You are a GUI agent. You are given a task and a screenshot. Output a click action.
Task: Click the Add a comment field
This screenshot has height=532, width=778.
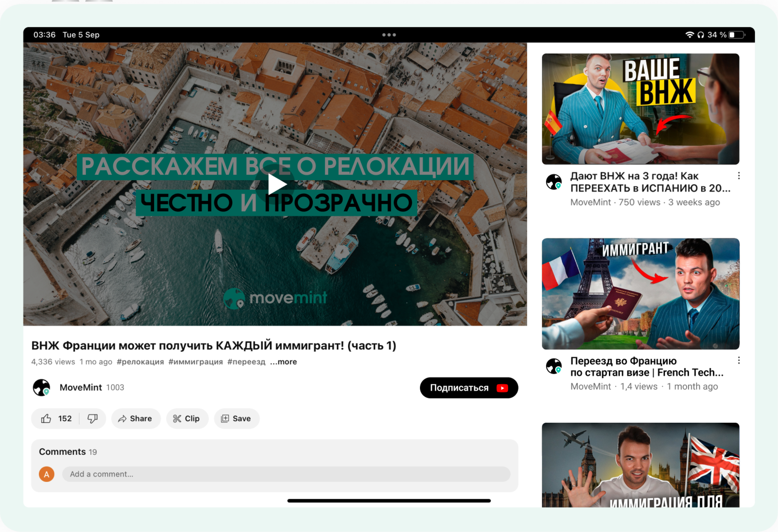click(286, 474)
